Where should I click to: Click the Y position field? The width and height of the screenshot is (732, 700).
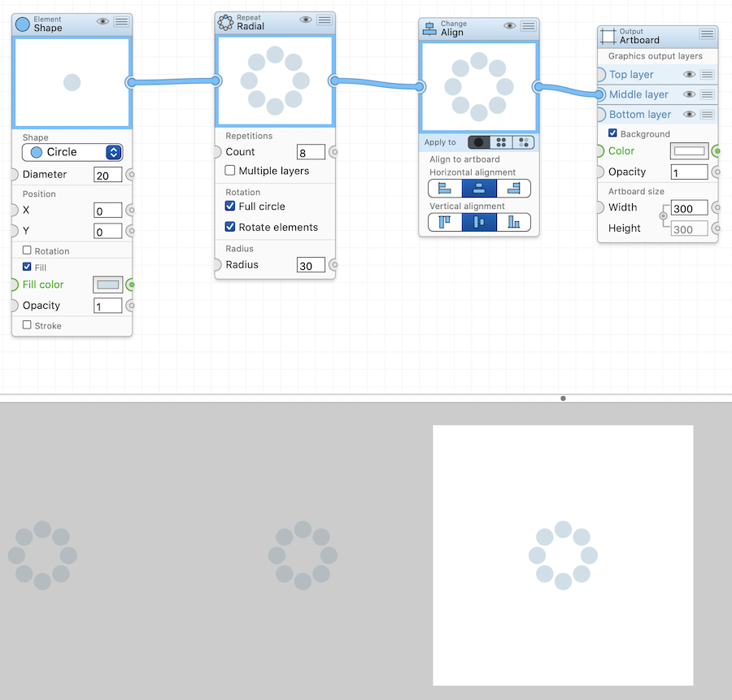click(108, 232)
